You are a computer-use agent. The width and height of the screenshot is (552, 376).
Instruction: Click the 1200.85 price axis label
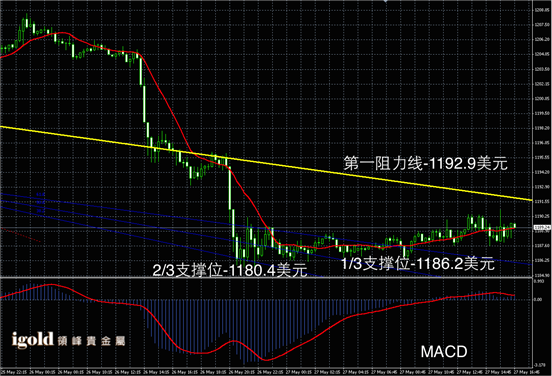[542, 99]
